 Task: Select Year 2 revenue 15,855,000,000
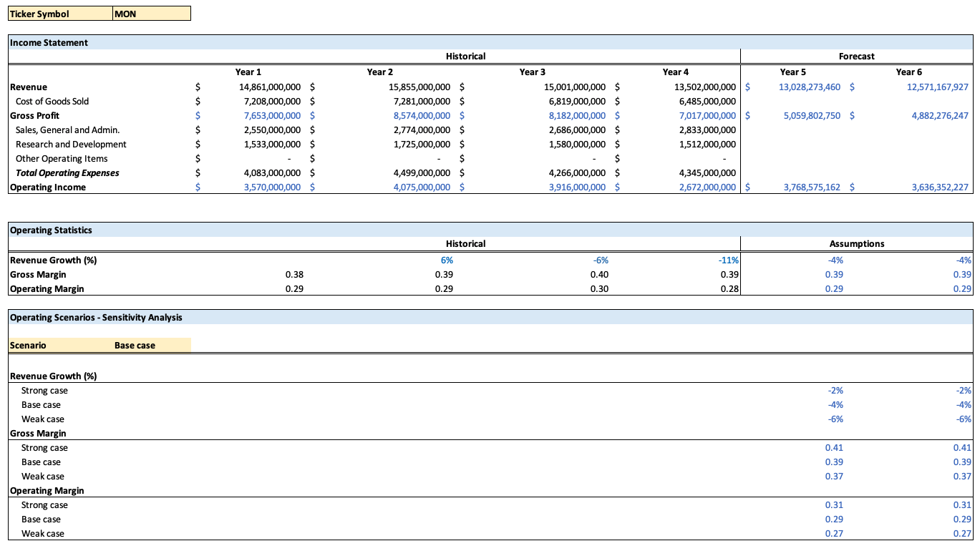(419, 87)
